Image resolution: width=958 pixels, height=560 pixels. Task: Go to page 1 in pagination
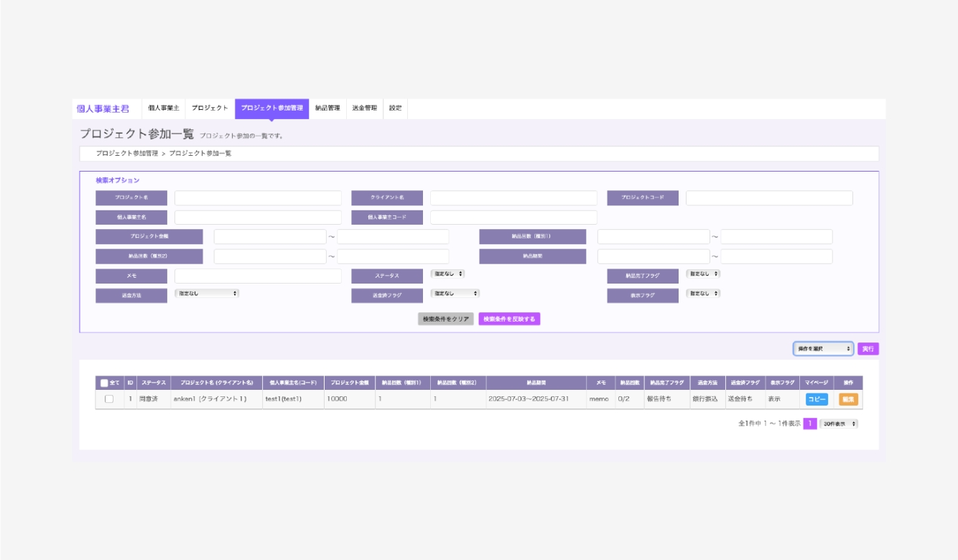tap(810, 424)
